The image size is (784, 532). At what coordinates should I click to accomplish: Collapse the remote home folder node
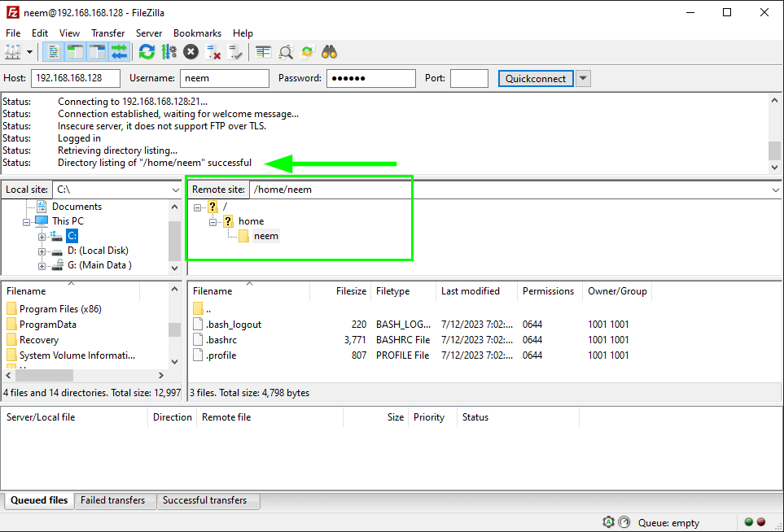pos(213,222)
